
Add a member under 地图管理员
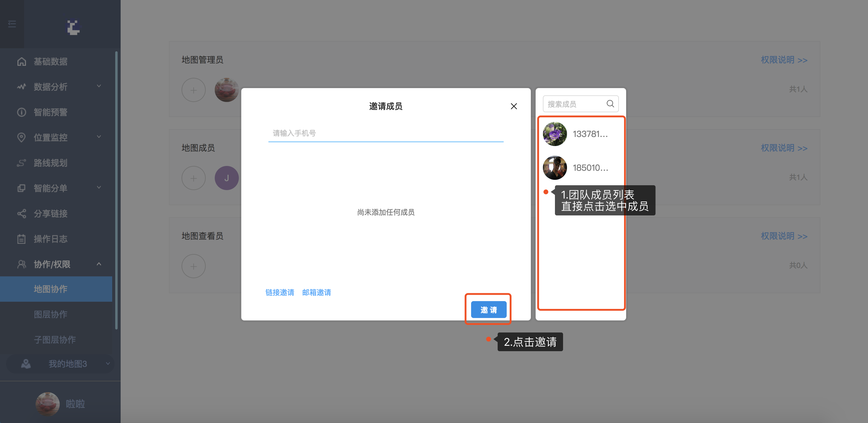pos(194,90)
